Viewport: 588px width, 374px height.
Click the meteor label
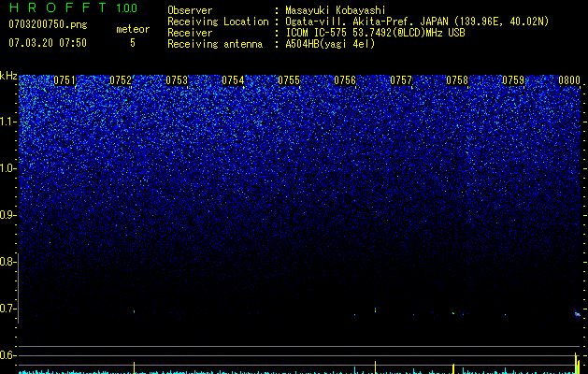133,29
